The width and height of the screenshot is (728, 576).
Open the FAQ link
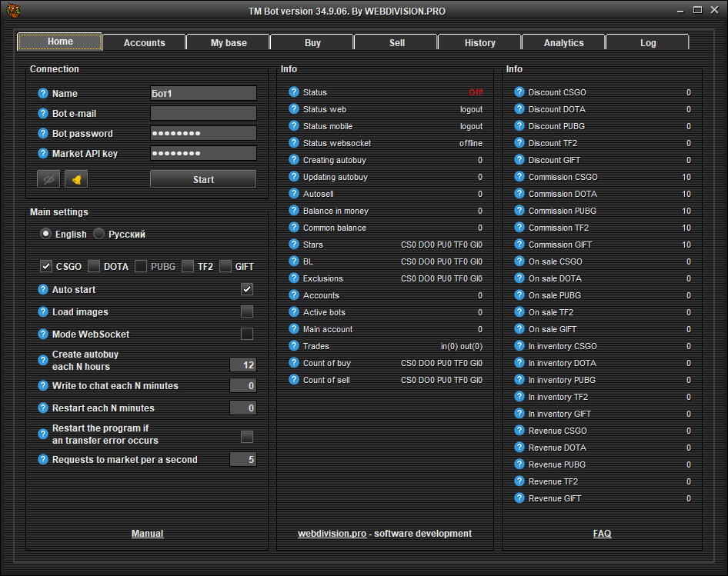[602, 534]
